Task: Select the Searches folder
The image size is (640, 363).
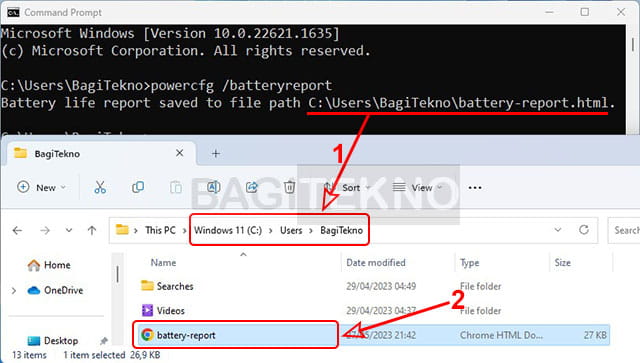Action: (175, 286)
